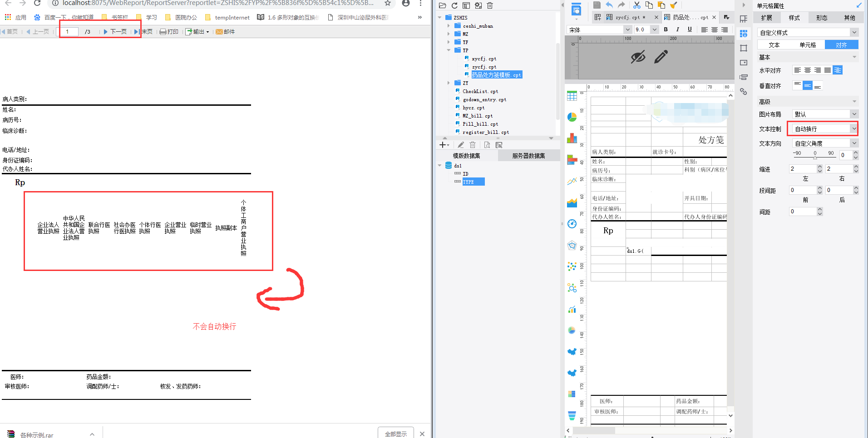Click the 打印 print button in report preview
The width and height of the screenshot is (868, 438).
169,32
